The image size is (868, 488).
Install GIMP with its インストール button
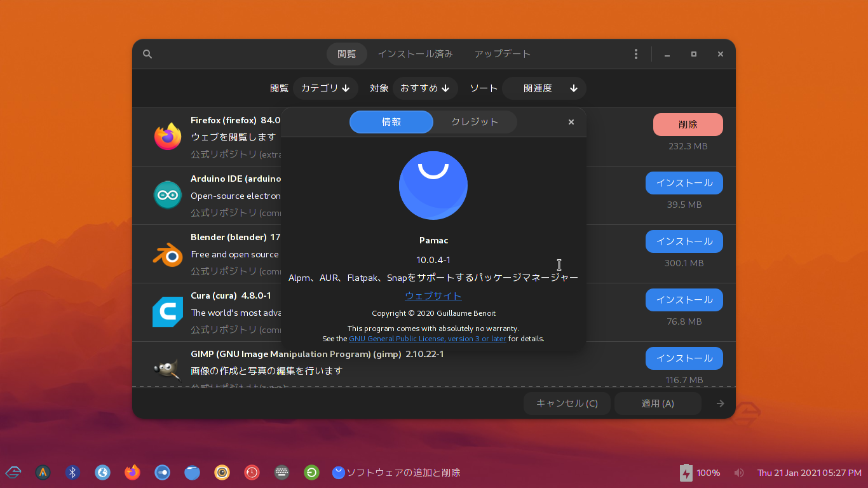tap(684, 358)
